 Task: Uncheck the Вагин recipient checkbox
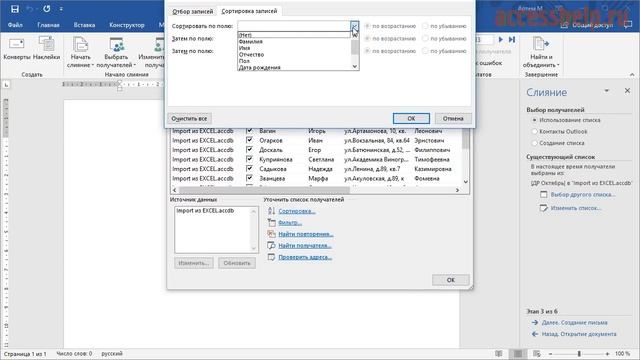(x=249, y=131)
